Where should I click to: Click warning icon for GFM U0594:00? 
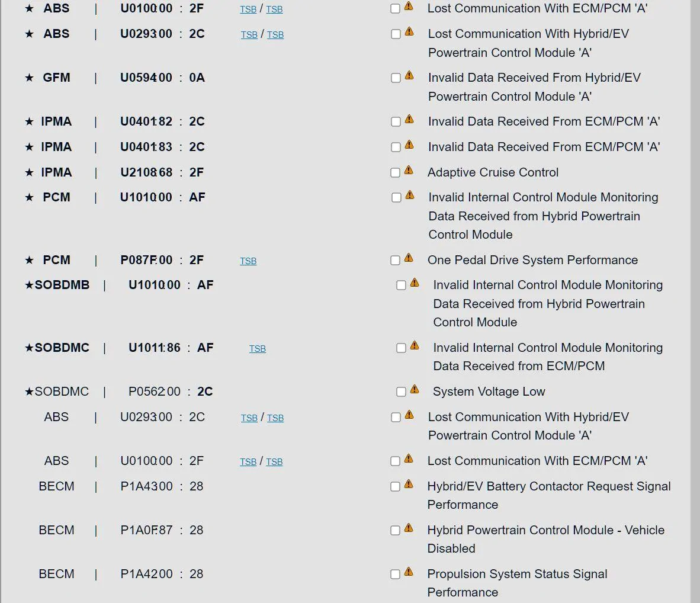pos(409,75)
